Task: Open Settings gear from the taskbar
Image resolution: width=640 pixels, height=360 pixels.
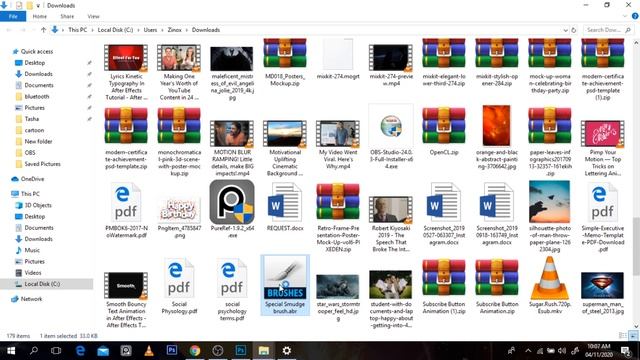Action: click(287, 351)
